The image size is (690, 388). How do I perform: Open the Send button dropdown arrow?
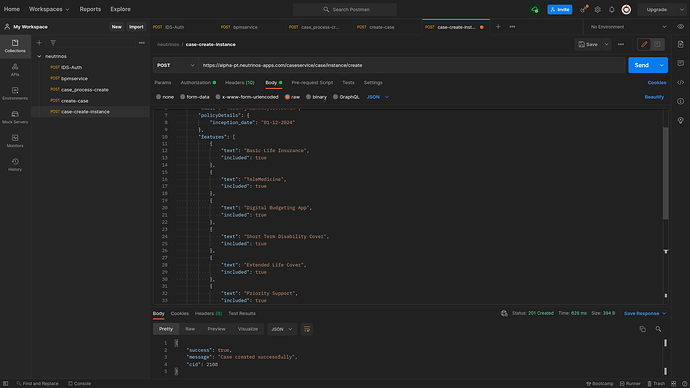[661, 65]
